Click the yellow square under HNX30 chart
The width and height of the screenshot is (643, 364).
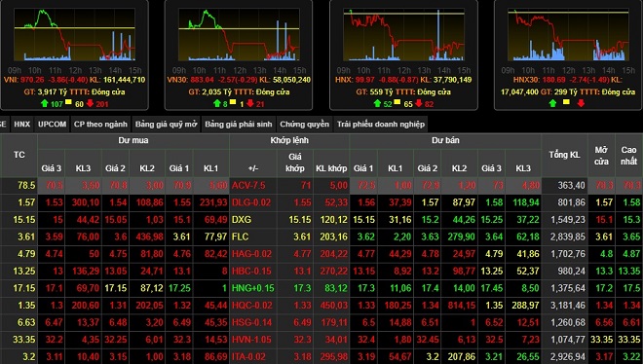coord(566,102)
